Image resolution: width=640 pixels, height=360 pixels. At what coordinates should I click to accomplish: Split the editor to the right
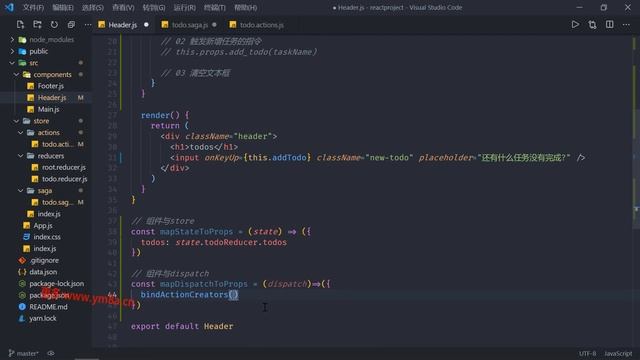click(609, 24)
